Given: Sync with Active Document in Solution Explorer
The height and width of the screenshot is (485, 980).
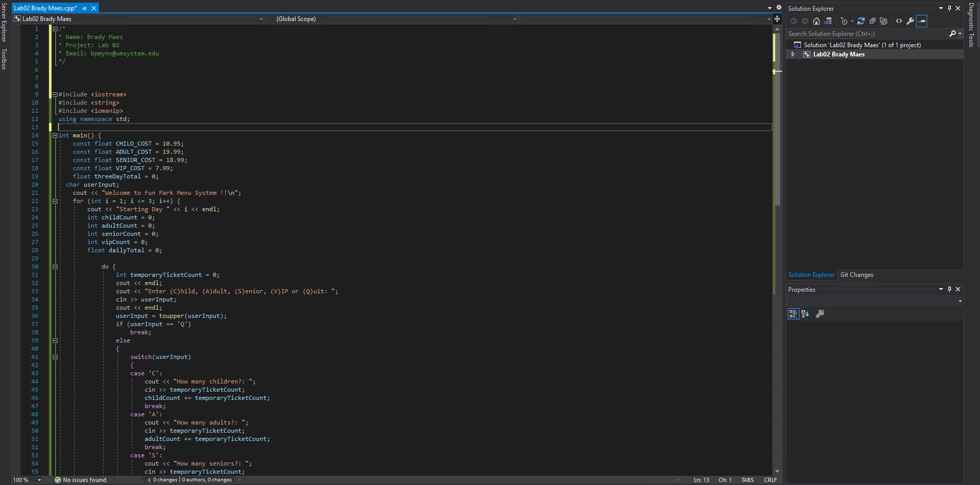Looking at the screenshot, I should click(861, 21).
